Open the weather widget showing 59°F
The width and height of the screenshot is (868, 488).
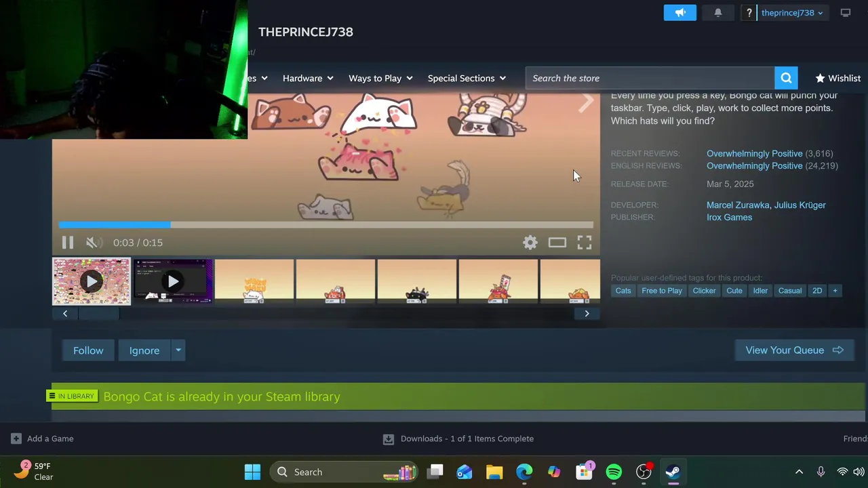pyautogui.click(x=34, y=471)
